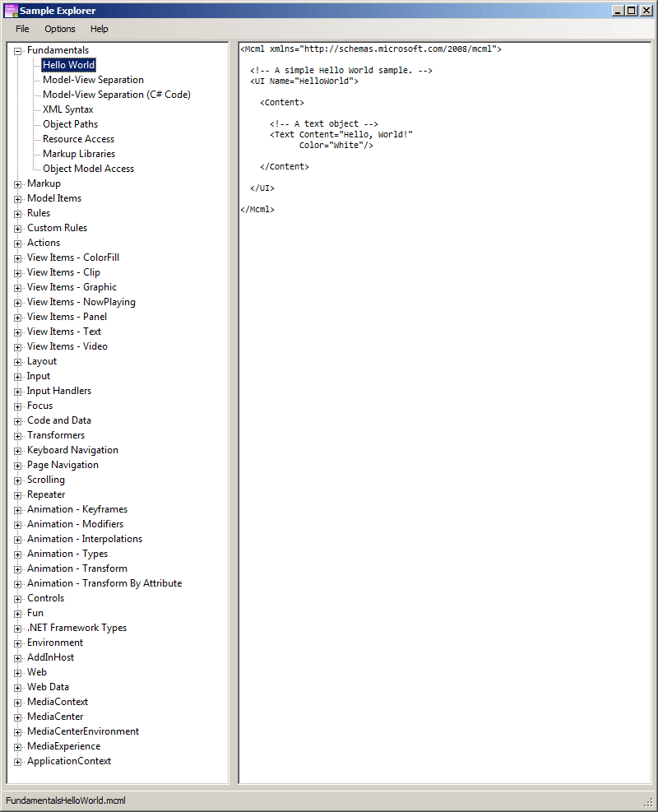Screen dimensions: 658x812
Task: Open the Help menu
Action: click(99, 29)
